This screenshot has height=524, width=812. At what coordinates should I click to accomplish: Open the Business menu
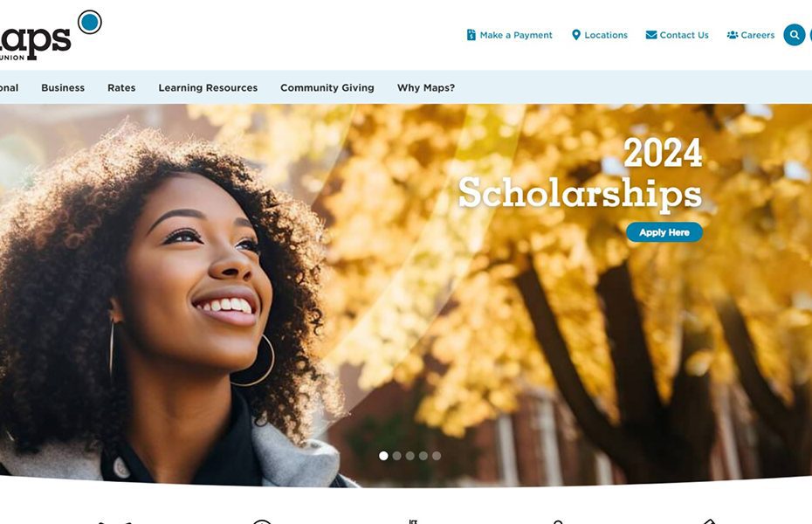coord(63,87)
